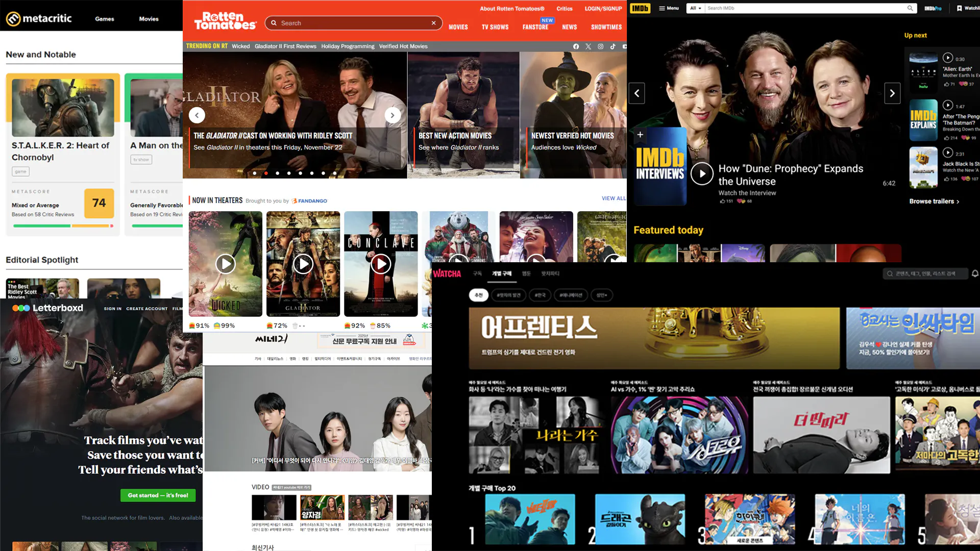The height and width of the screenshot is (551, 980).
Task: Click the IMDb search magnifier icon
Action: point(910,8)
